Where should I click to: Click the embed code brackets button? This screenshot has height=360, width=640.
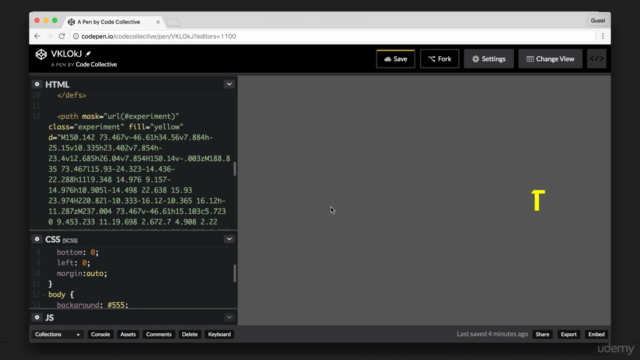point(596,59)
